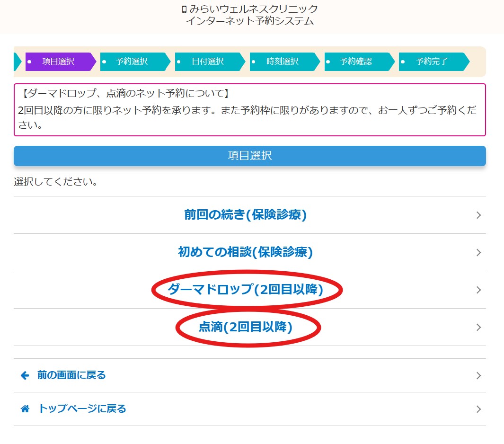
Task: Select the 予約確認 step in progress bar
Action: click(x=359, y=62)
